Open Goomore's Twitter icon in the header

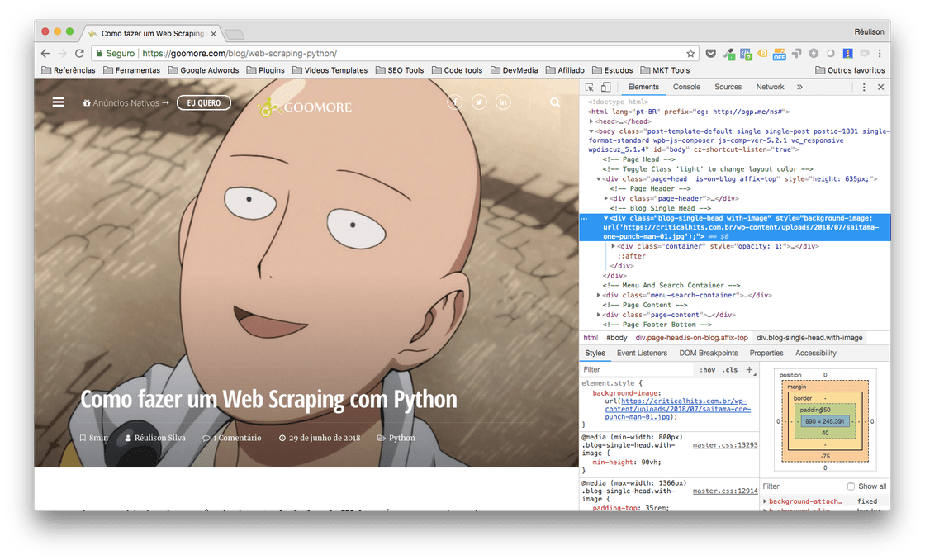point(479,102)
